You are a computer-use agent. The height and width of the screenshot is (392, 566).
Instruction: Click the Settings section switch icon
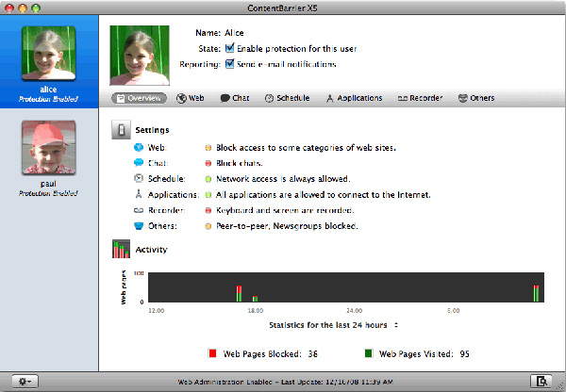click(x=121, y=130)
